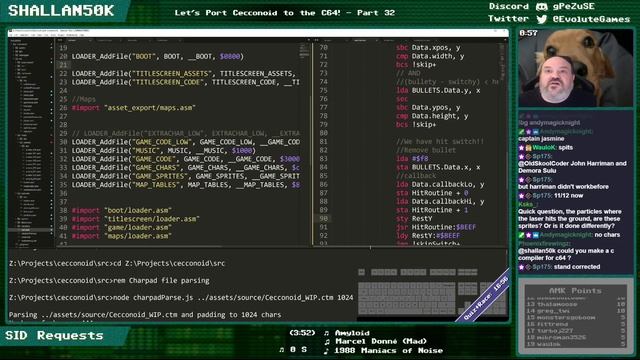Click the GAME_CODE_LOW loader line
Image resolution: width=640 pixels, height=360 pixels.
(x=186, y=142)
